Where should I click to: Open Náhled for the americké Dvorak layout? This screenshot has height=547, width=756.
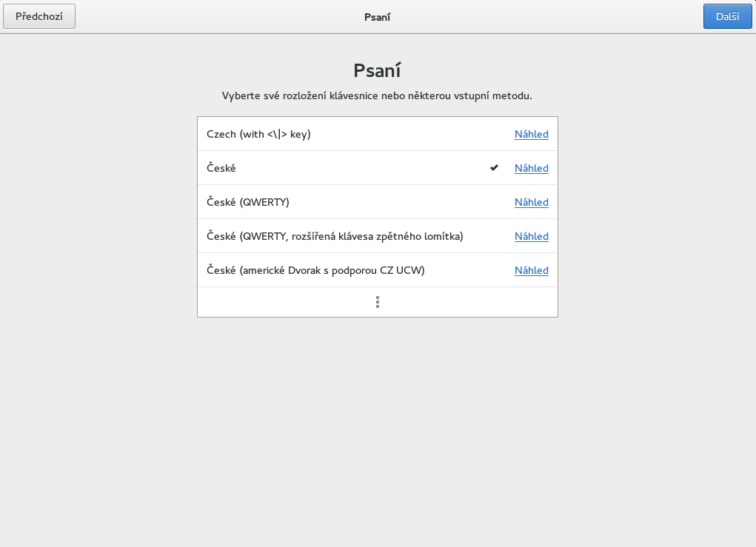532,270
